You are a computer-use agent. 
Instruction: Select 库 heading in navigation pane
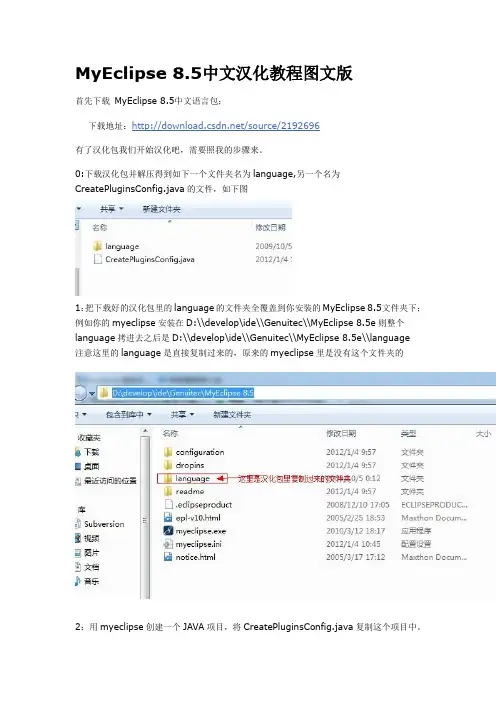(x=81, y=509)
